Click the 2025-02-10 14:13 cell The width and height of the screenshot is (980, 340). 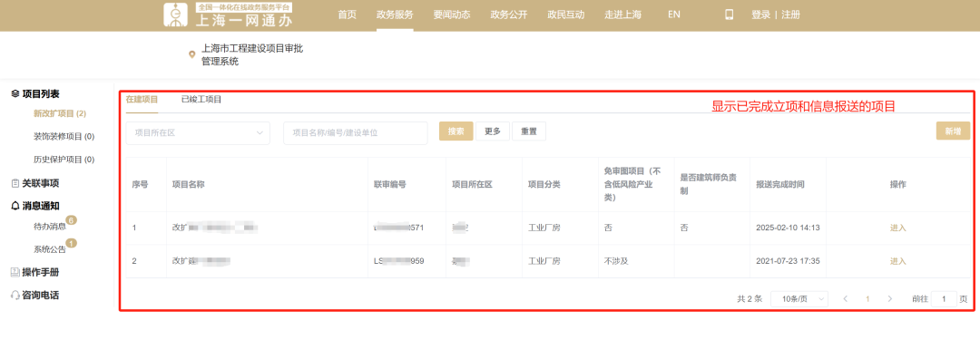click(788, 228)
